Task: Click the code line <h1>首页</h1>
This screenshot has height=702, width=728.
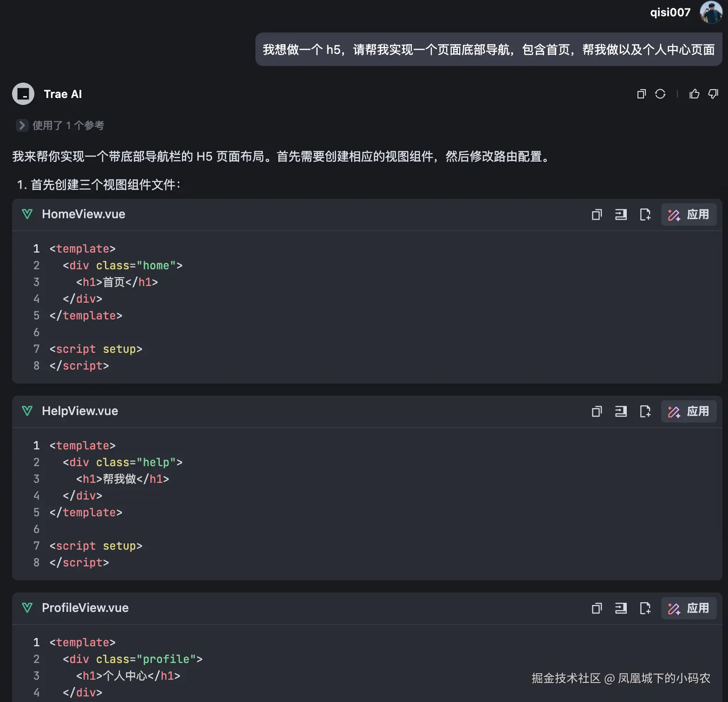Action: pyautogui.click(x=117, y=282)
